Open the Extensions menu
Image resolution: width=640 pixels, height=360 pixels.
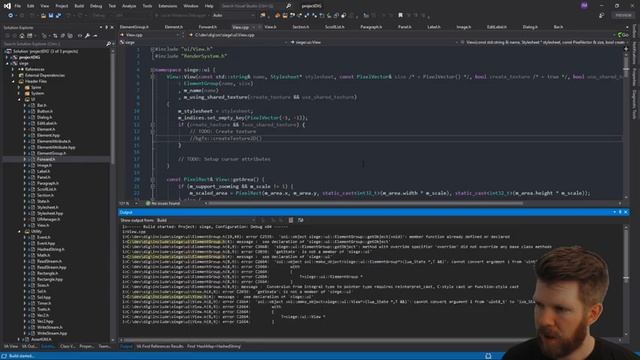click(x=168, y=6)
